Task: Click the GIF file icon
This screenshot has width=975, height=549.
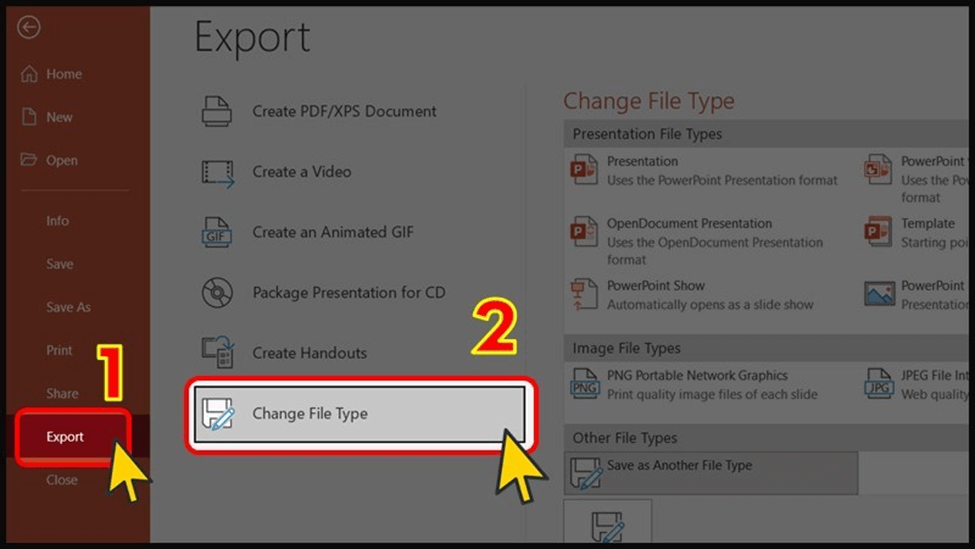Action: tap(216, 232)
